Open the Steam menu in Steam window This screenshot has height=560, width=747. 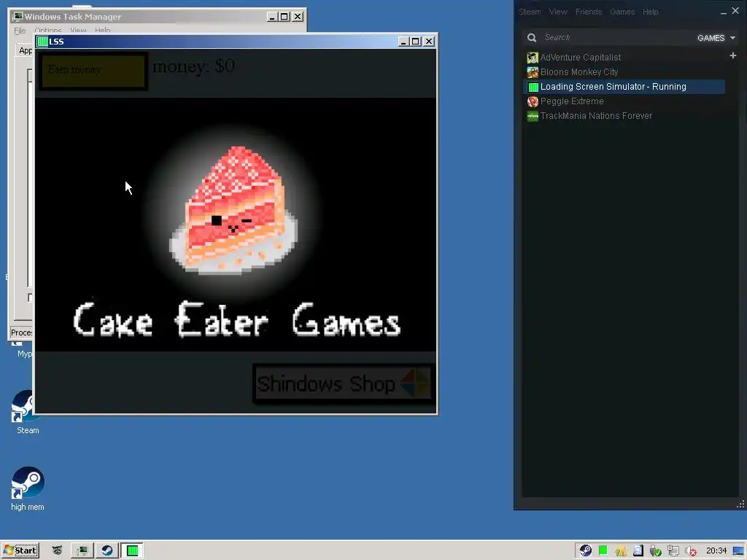(x=530, y=12)
